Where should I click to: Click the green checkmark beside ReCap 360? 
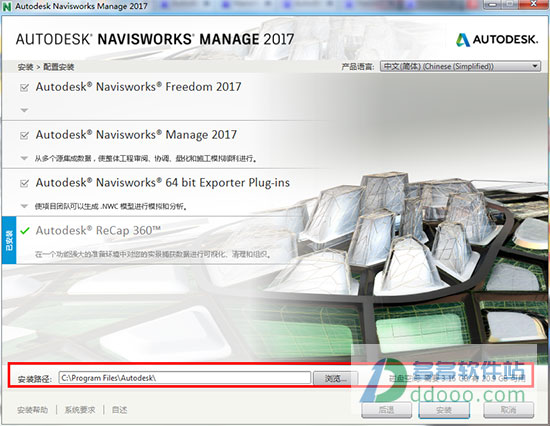25,231
